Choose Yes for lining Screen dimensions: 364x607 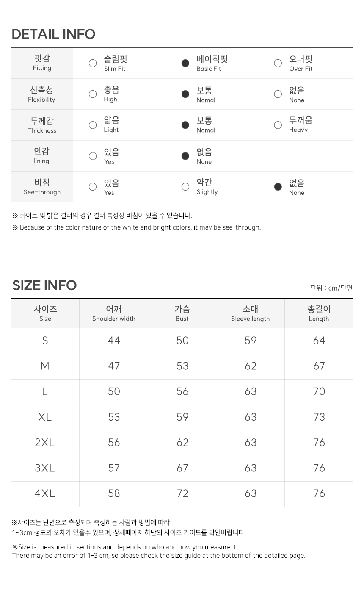[x=93, y=156]
